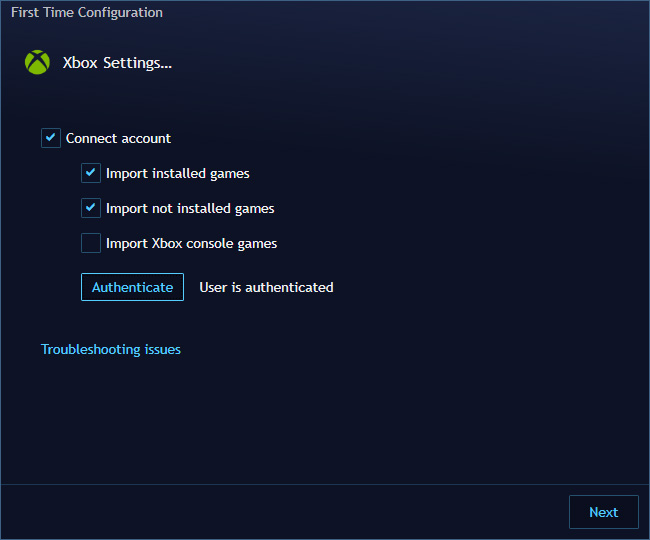Untick Import not installed games checkbox
This screenshot has width=650, height=540.
point(91,208)
